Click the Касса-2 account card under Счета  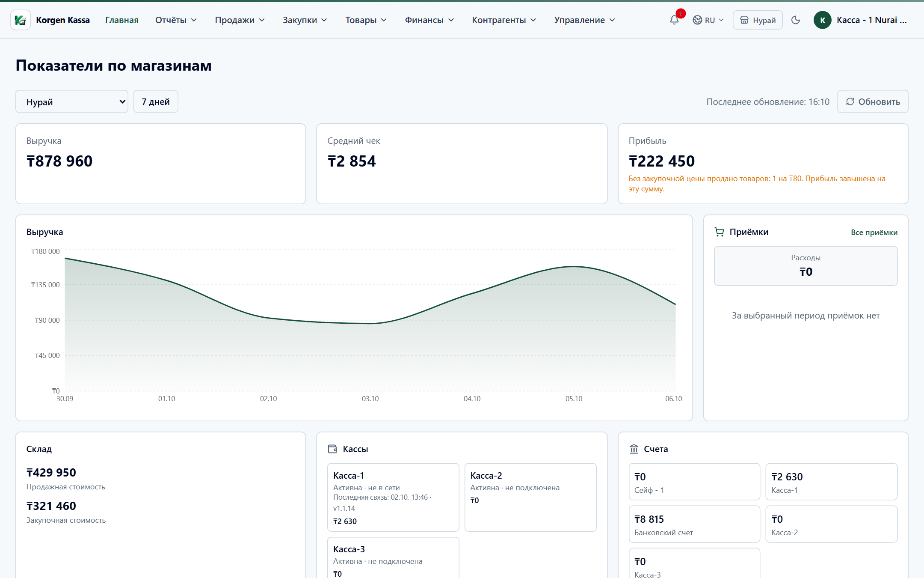click(x=831, y=524)
